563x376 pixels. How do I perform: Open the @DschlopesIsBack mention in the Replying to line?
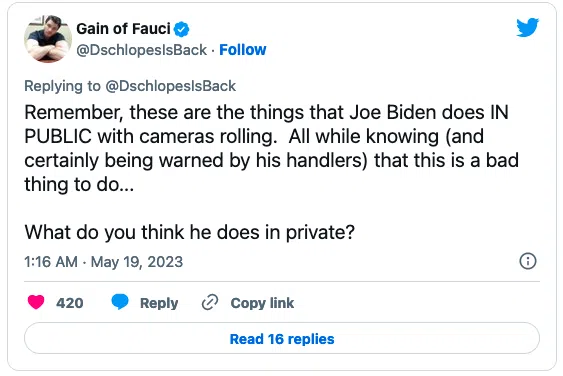click(x=171, y=86)
